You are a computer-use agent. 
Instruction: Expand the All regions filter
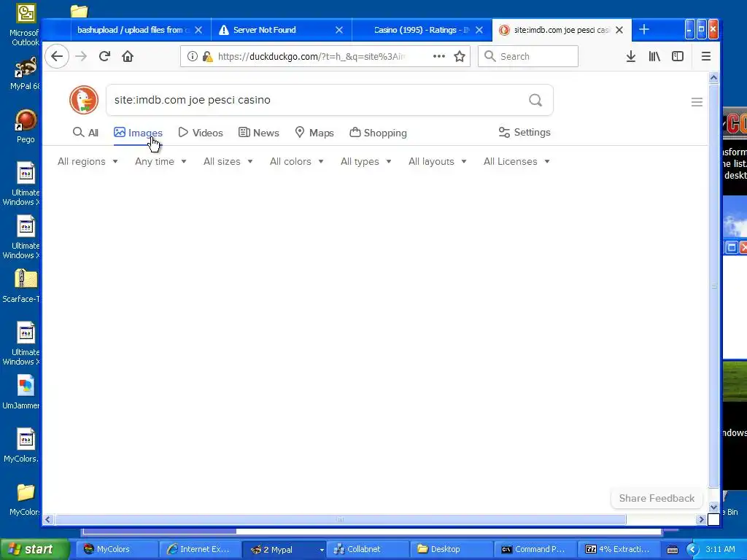(88, 161)
